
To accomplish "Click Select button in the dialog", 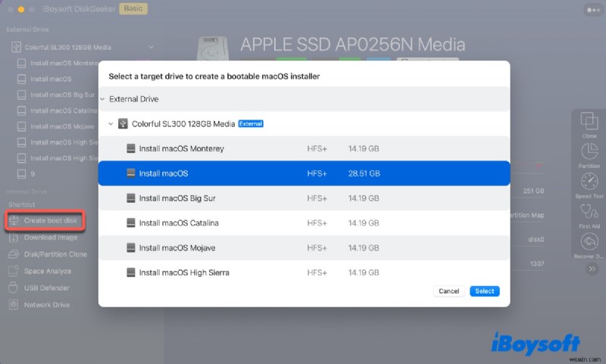I will 484,291.
